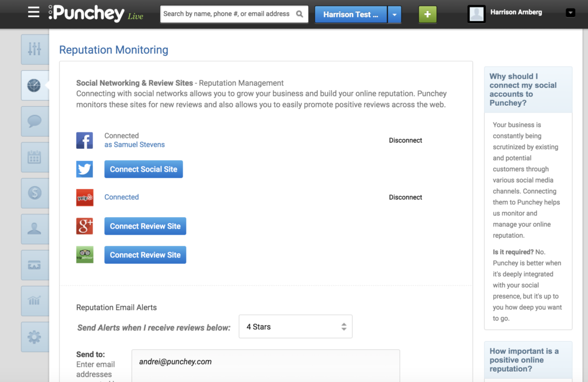The image size is (588, 382).
Task: Click 'Social Networking & Review Sites' heading text
Action: point(134,83)
